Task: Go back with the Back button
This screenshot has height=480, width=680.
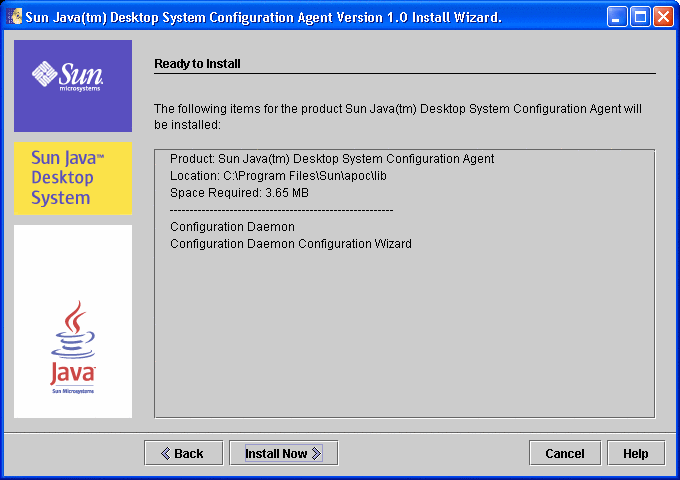Action: (183, 453)
